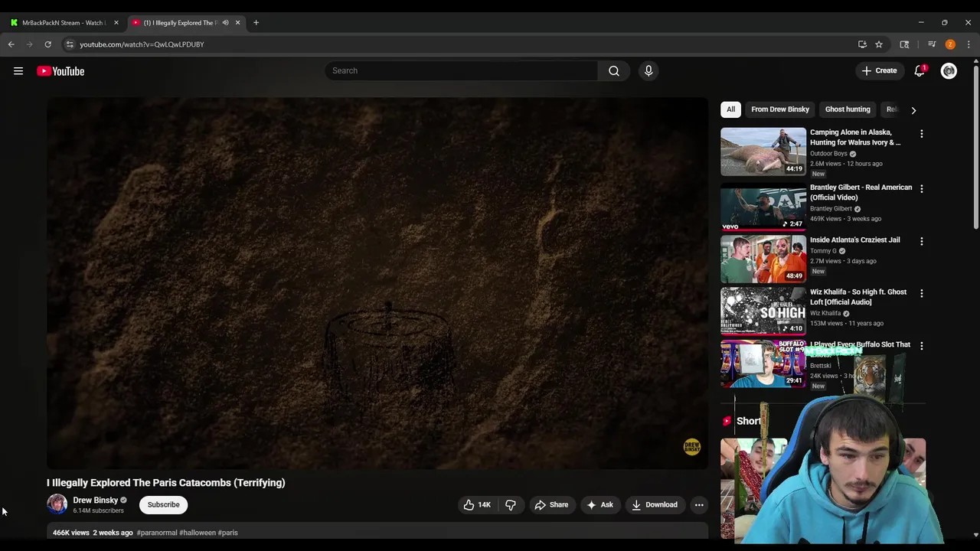Open options for Camping Alone in Alaska video
Screen dimensions: 980x551
pyautogui.click(x=922, y=133)
